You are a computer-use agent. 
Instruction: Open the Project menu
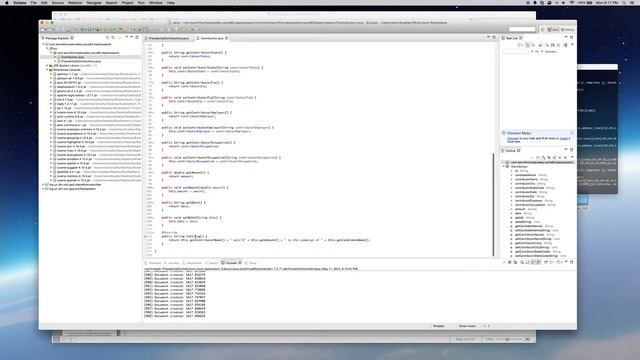coord(127,3)
